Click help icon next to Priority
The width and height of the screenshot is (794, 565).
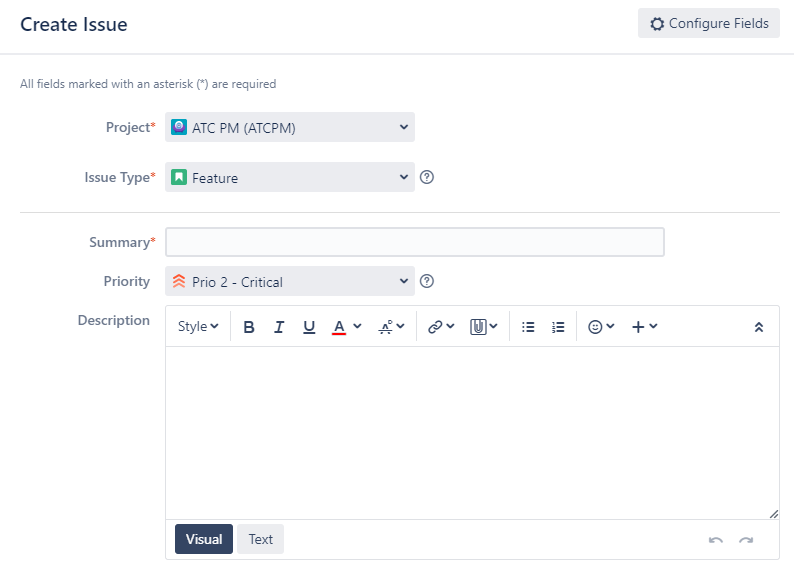tap(427, 281)
